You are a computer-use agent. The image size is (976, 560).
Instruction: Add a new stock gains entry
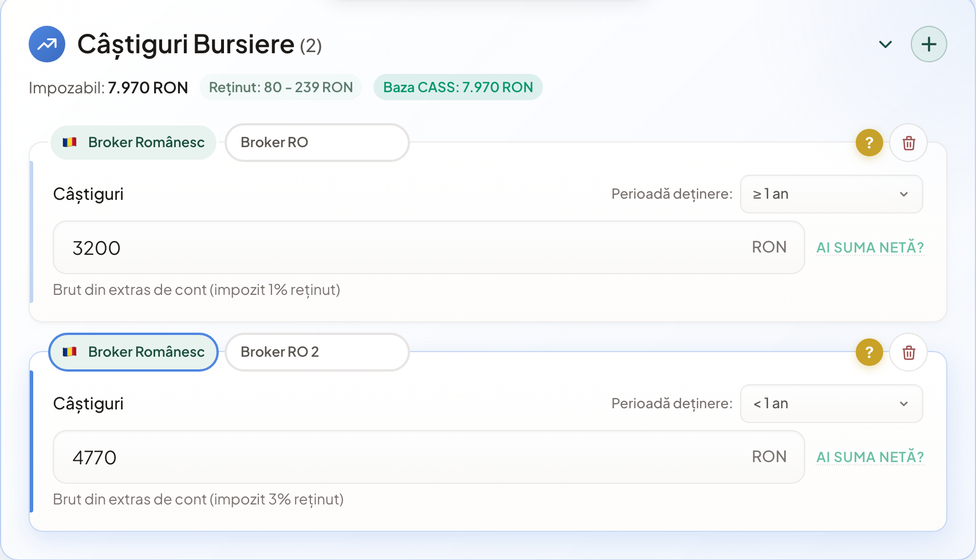click(x=928, y=44)
